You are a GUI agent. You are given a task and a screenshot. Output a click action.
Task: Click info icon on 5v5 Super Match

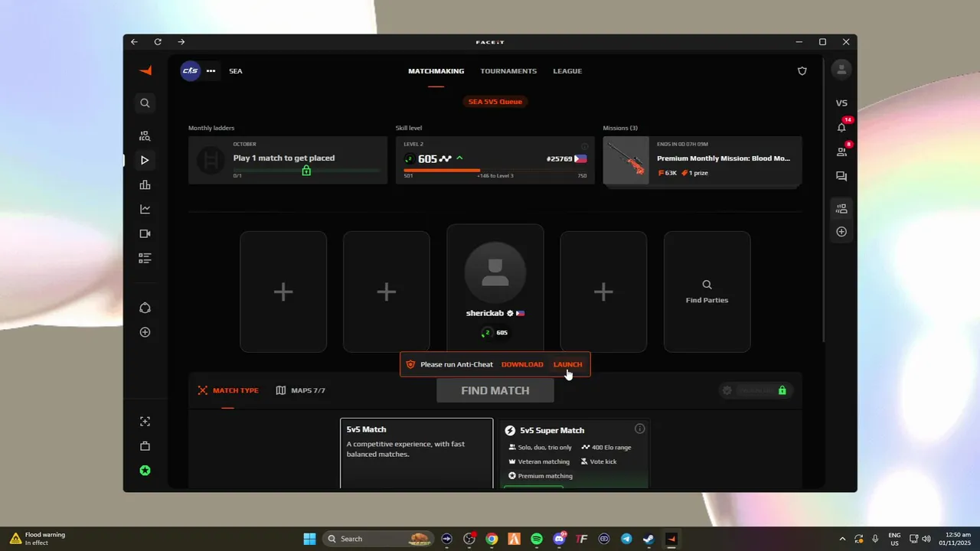point(640,429)
